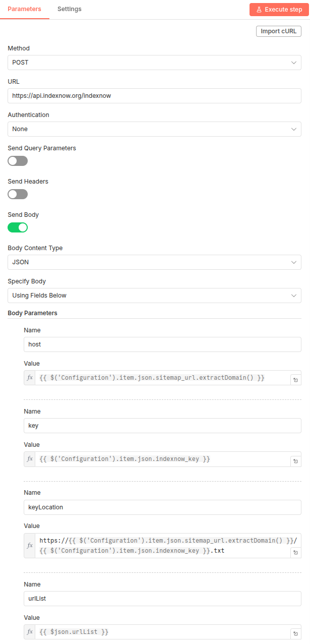
Task: Click the fx icon next to the host expression
Action: (30, 377)
